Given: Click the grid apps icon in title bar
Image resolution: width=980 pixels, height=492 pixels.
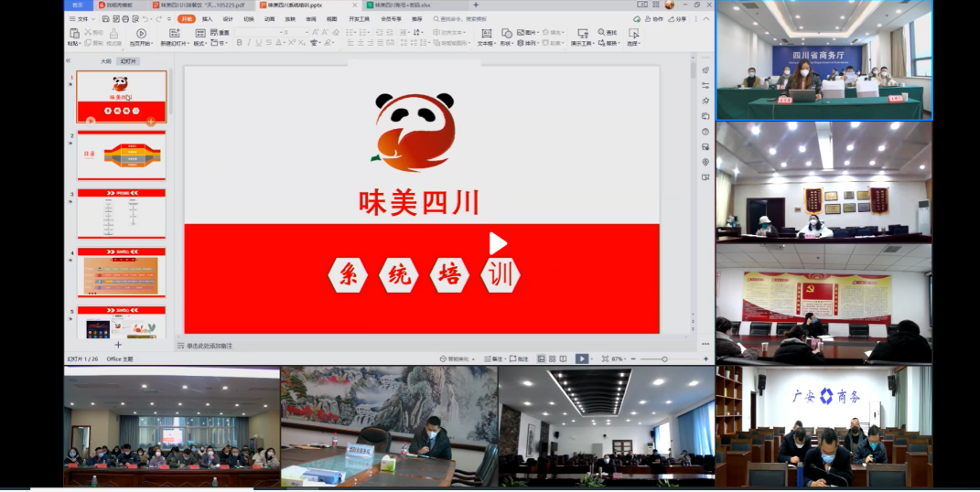Looking at the screenshot, I should (x=656, y=5).
